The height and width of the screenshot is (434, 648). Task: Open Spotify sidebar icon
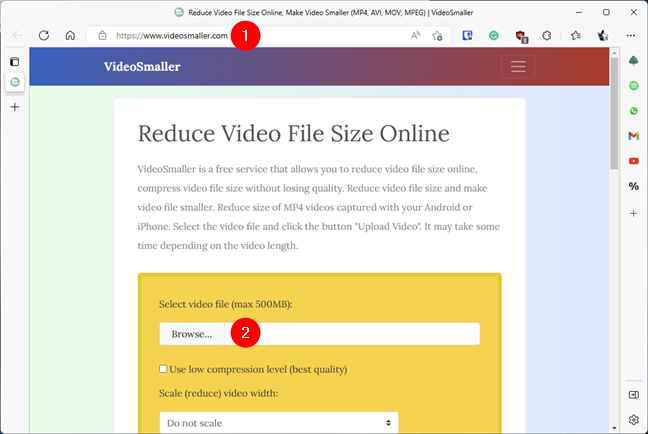pyautogui.click(x=634, y=86)
